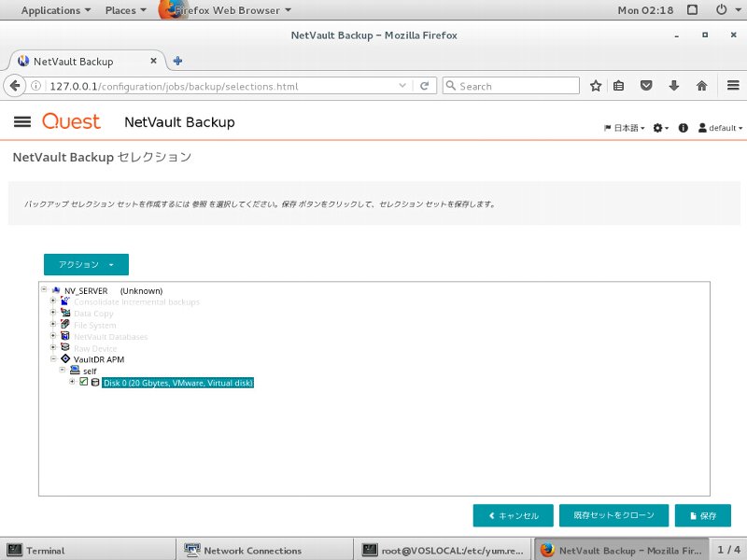Collapse the VaultDR APM node
This screenshot has height=560, width=747.
tap(53, 358)
